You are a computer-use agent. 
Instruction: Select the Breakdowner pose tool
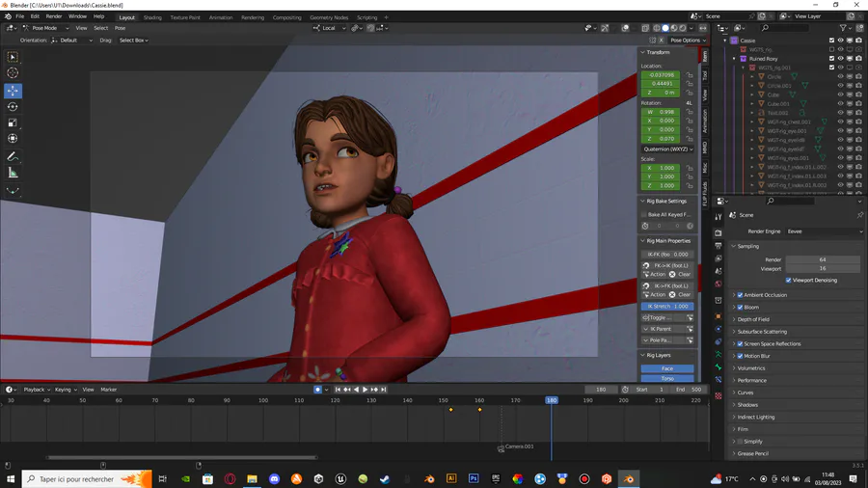click(13, 191)
